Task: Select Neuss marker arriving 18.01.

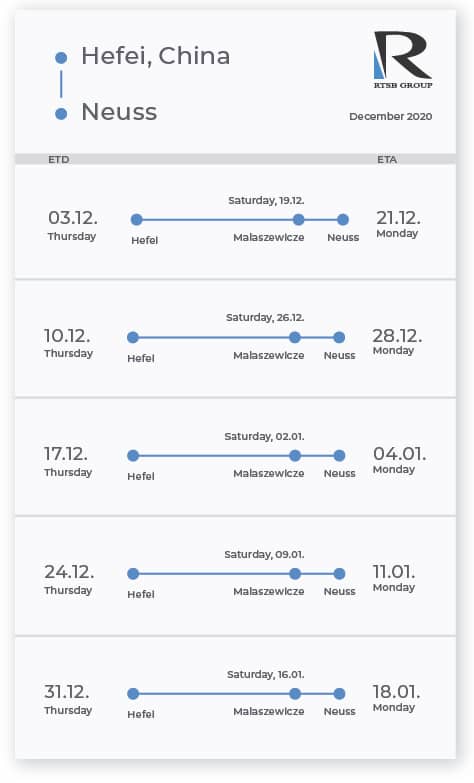Action: (x=339, y=694)
